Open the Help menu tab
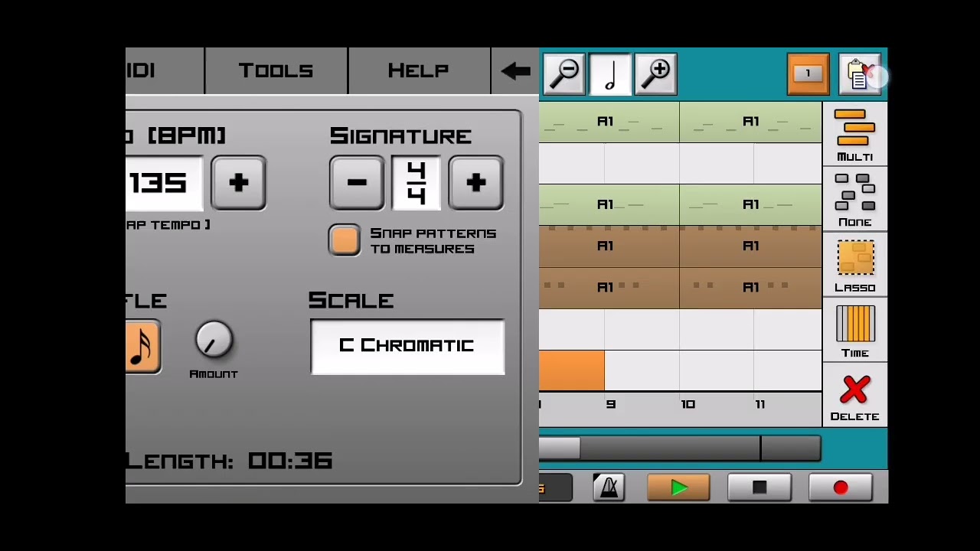 pos(418,70)
